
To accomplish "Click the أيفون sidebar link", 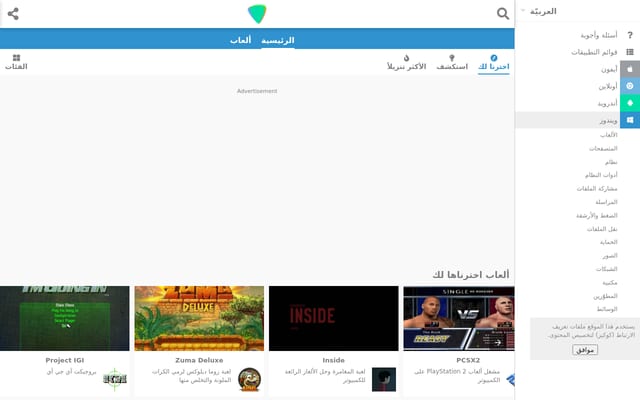I will pyautogui.click(x=609, y=70).
